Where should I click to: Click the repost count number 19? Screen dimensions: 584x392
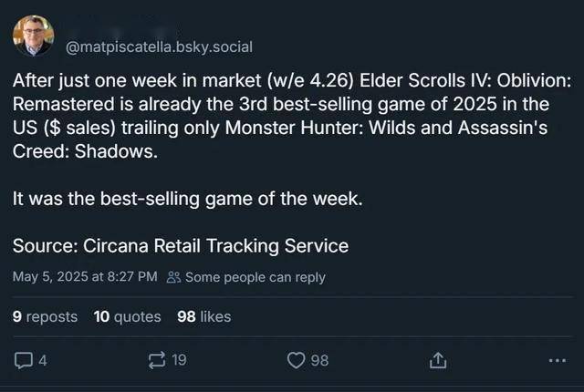(179, 361)
